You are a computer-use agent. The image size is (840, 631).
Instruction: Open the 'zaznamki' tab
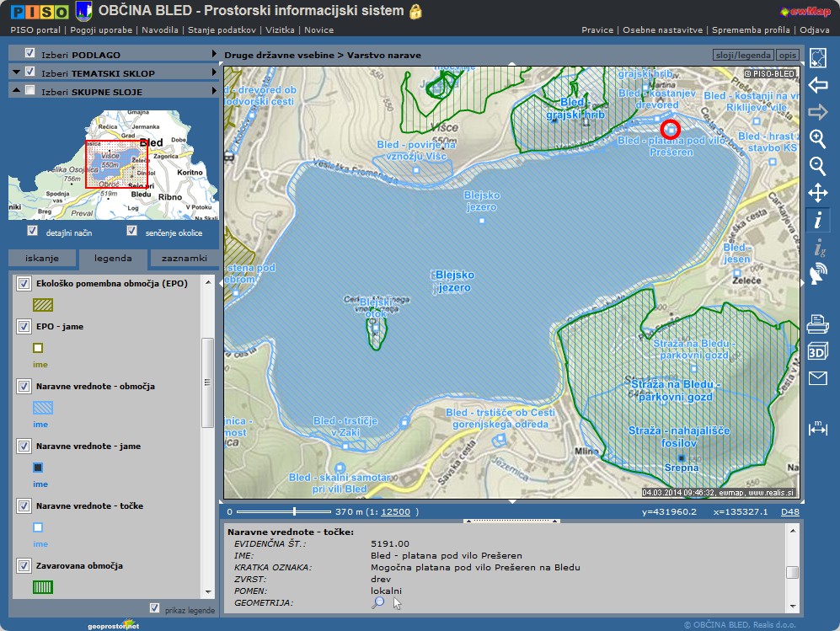tap(185, 259)
